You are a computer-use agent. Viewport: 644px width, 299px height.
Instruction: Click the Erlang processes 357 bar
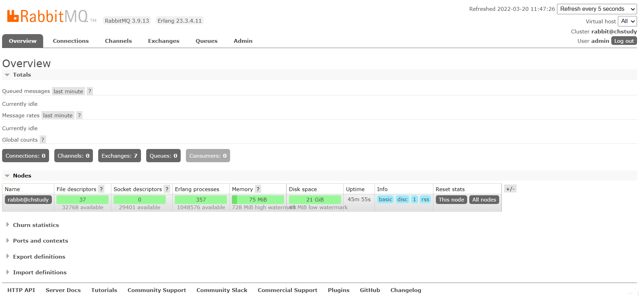click(x=201, y=199)
